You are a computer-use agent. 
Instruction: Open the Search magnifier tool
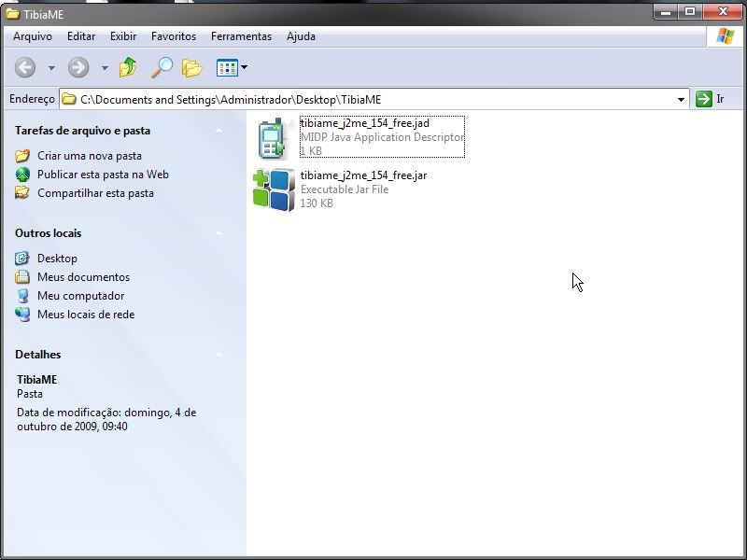click(x=162, y=67)
